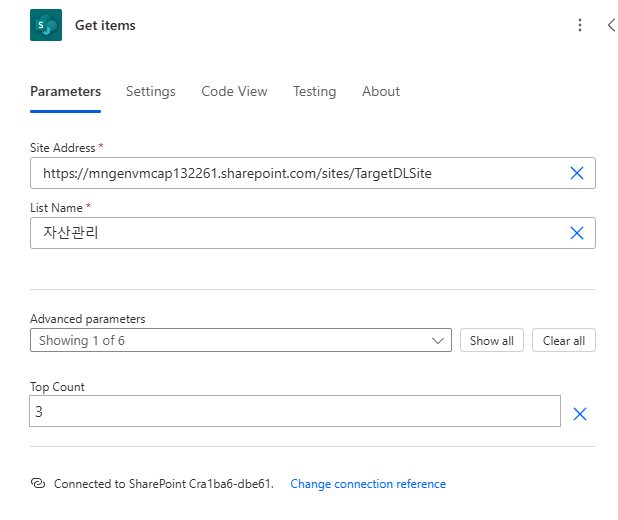Switch to the Parameters tab

[x=65, y=91]
